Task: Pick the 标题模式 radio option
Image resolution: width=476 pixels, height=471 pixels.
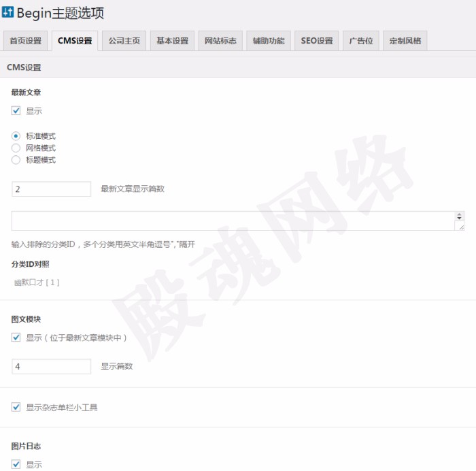Action: click(16, 160)
